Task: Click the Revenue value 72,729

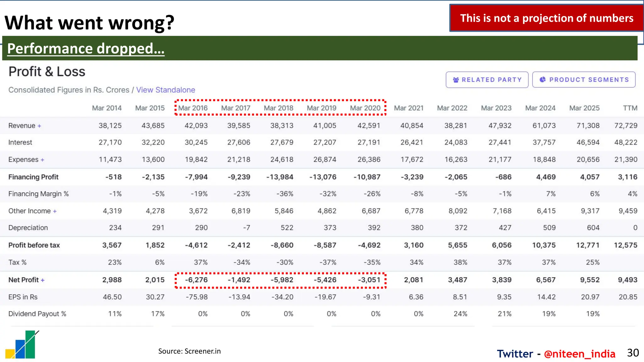Action: point(626,126)
